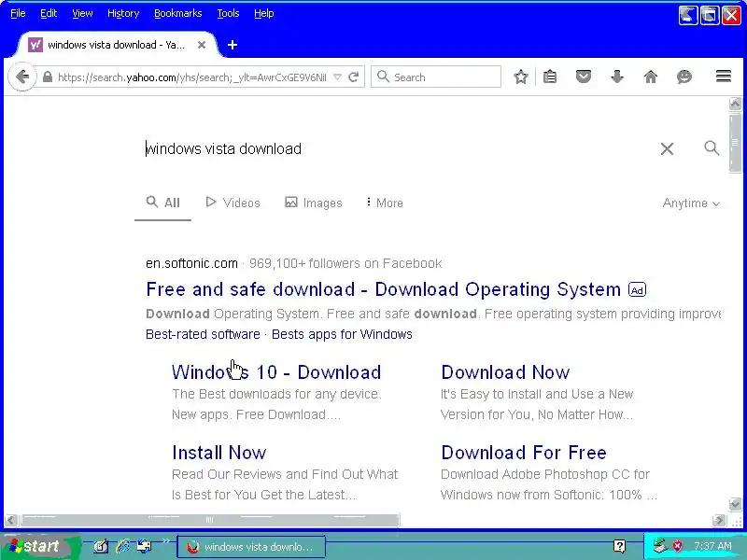This screenshot has width=747, height=560.
Task: Click the padlock site security icon
Action: 48,77
